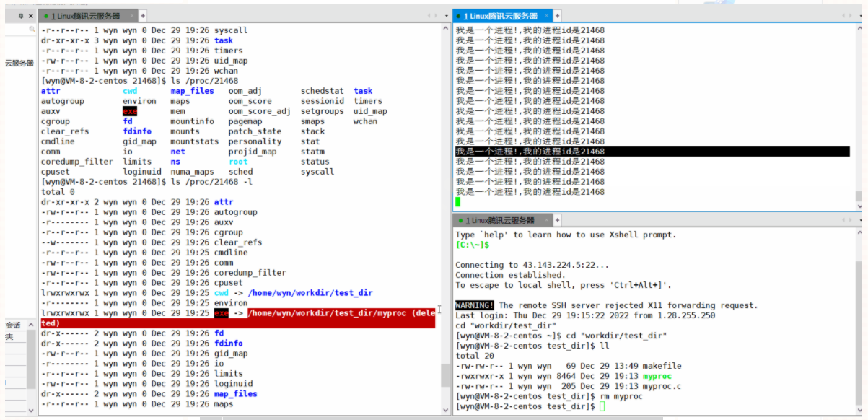Open the bottom-right pane's tab list dropdown

[x=862, y=220]
